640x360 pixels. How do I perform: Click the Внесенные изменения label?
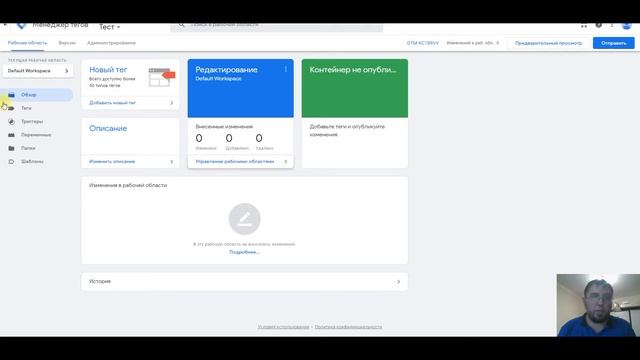click(x=224, y=127)
